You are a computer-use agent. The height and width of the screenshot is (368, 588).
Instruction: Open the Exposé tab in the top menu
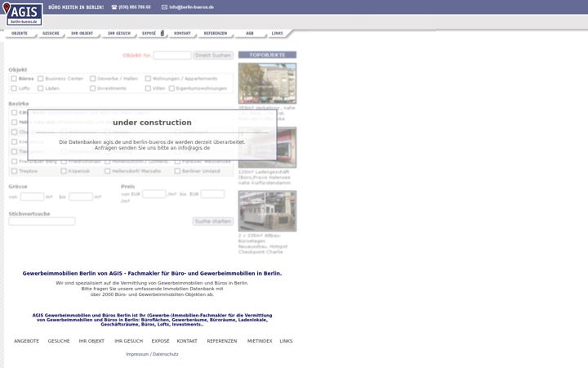(149, 34)
